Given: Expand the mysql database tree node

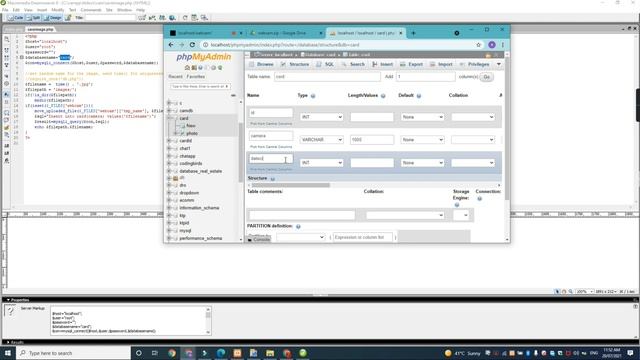Looking at the screenshot, I should point(169,231).
